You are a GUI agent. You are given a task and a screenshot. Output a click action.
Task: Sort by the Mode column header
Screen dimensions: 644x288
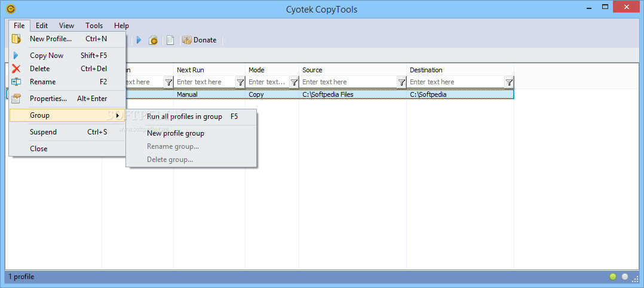[x=272, y=70]
